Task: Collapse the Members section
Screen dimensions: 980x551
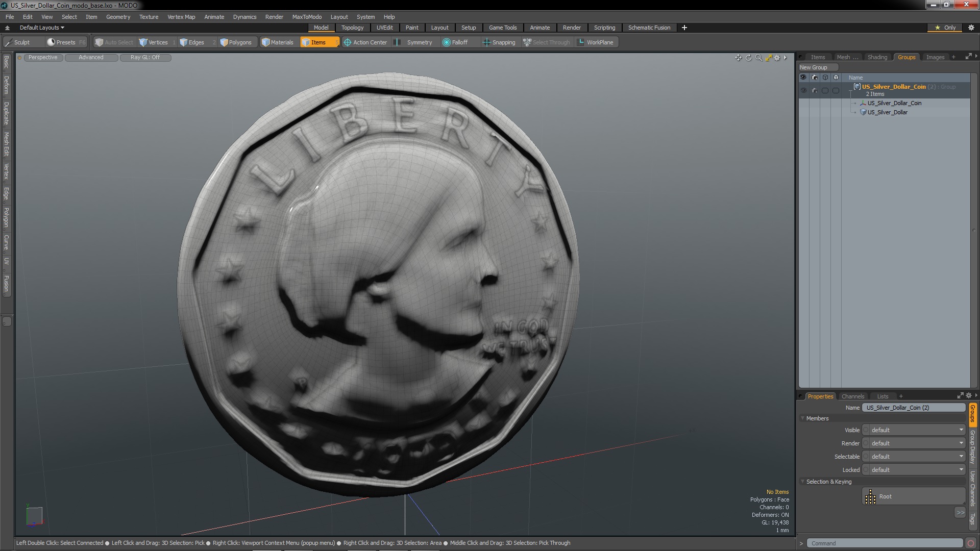Action: (x=803, y=418)
